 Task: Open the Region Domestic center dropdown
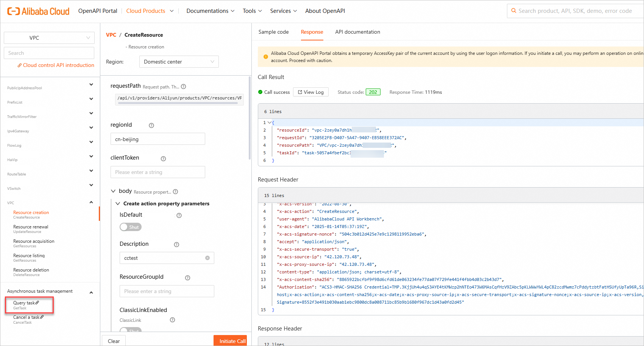179,62
